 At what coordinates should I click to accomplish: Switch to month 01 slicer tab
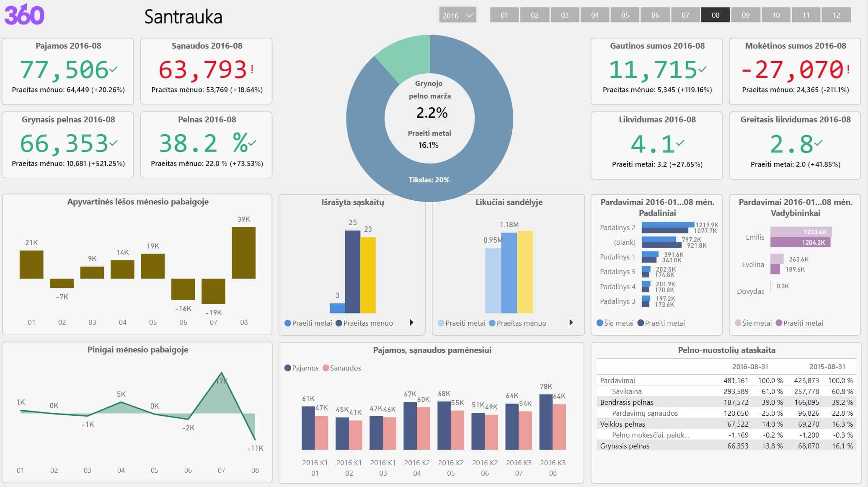point(504,15)
